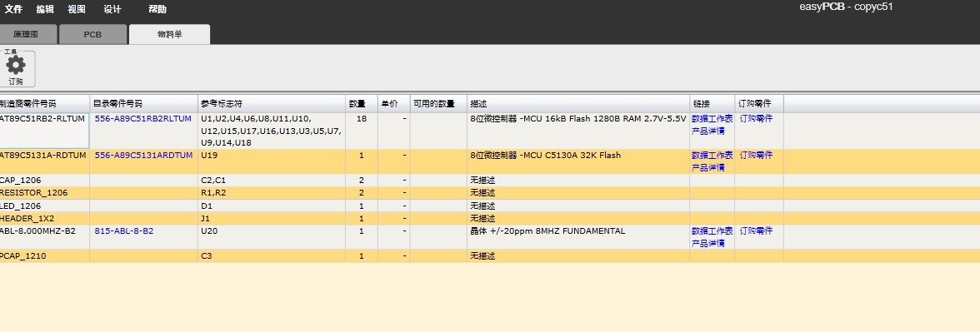Sort by 目录零件号码 column header
Screen dimensions: 980x332
click(144, 103)
